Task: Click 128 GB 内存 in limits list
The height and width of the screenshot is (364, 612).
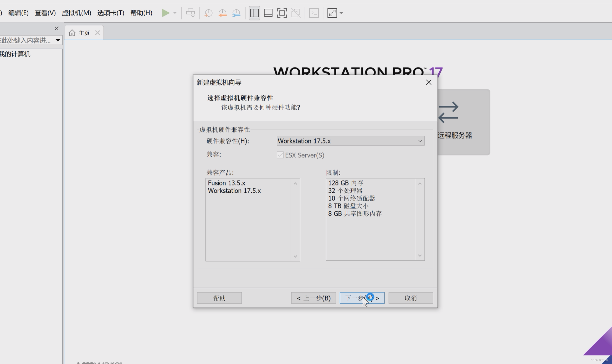Action: (x=346, y=183)
